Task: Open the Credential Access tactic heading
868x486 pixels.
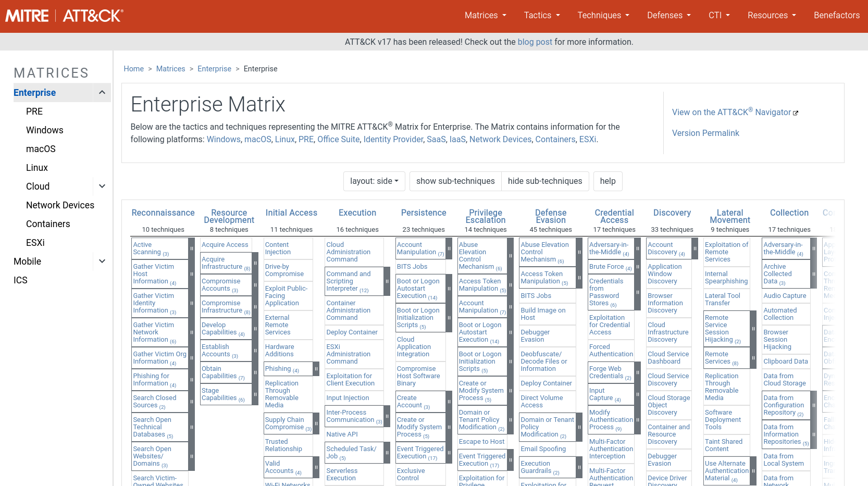Action: click(x=614, y=217)
